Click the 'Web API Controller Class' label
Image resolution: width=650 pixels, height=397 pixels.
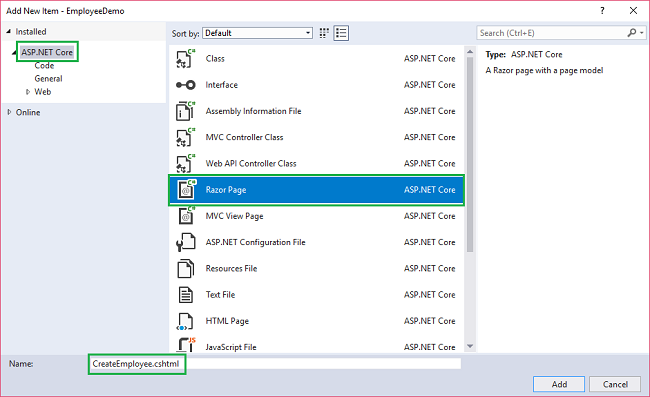coord(251,163)
